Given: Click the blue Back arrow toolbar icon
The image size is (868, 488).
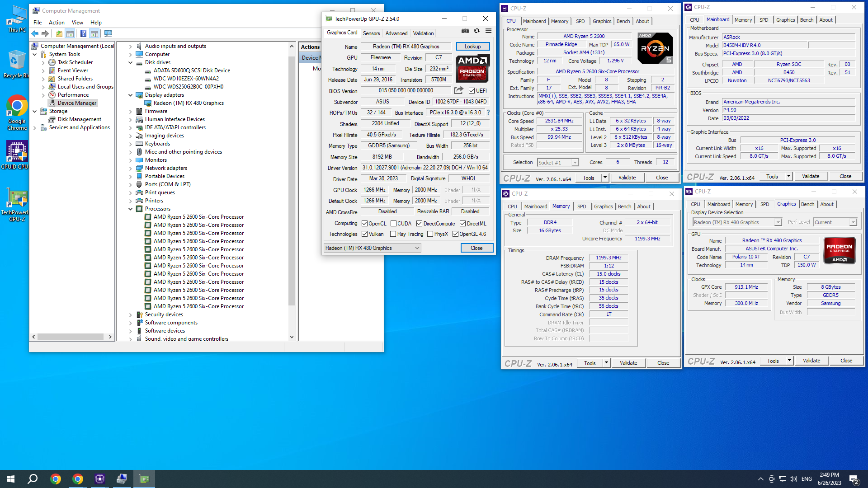Looking at the screenshot, I should (35, 33).
